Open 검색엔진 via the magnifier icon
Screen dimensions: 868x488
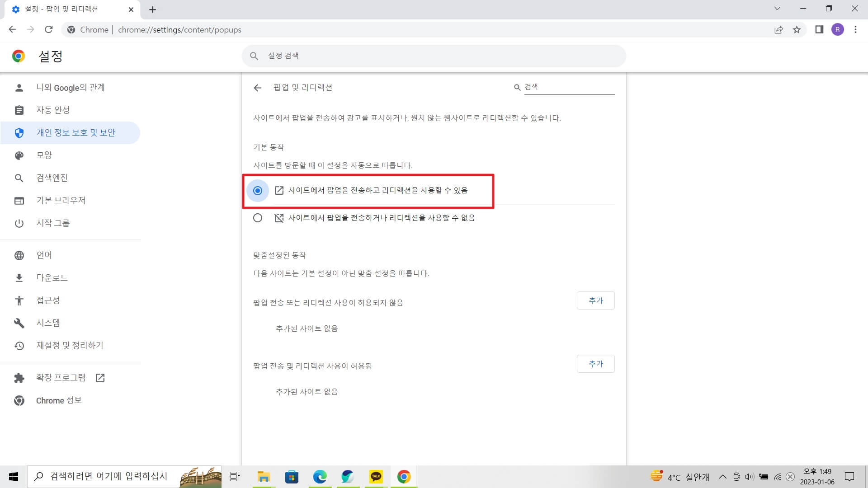(19, 178)
